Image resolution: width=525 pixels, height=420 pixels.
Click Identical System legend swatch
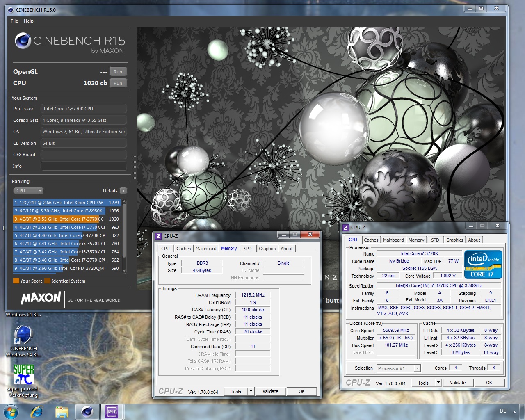(48, 281)
